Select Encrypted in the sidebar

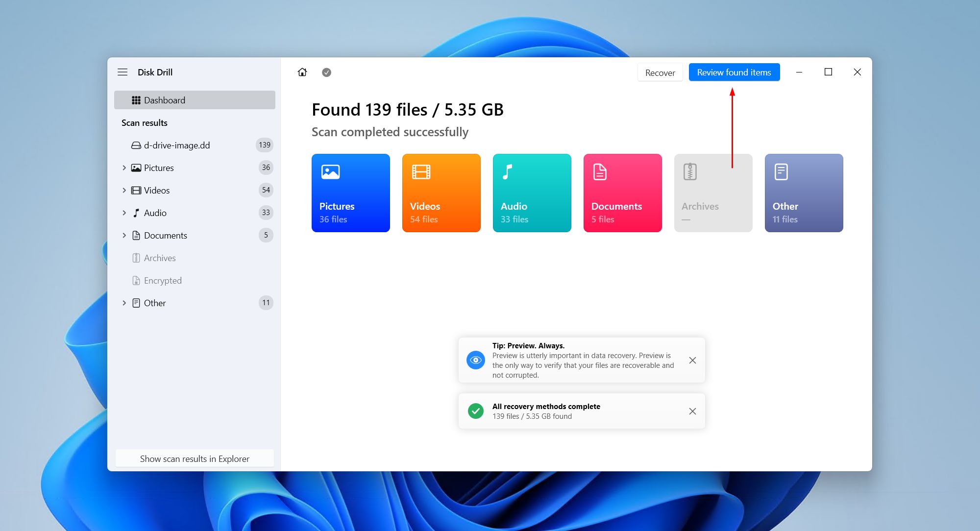195,280
